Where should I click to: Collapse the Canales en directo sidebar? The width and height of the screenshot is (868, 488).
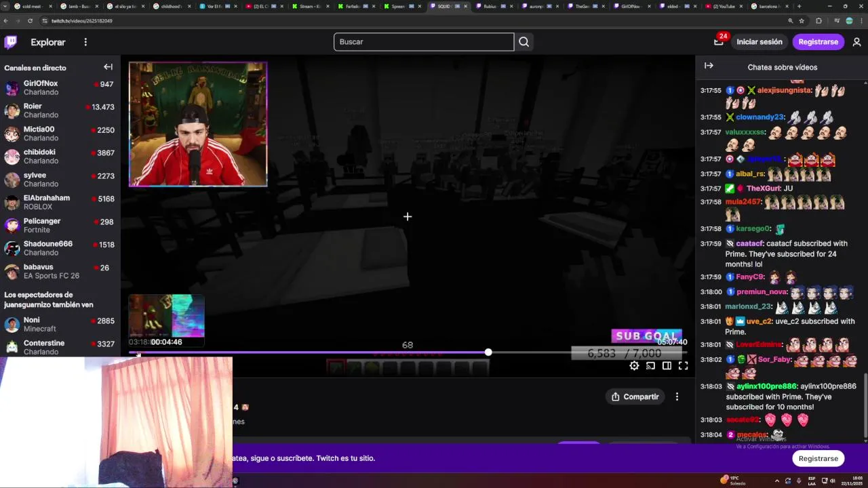click(108, 67)
